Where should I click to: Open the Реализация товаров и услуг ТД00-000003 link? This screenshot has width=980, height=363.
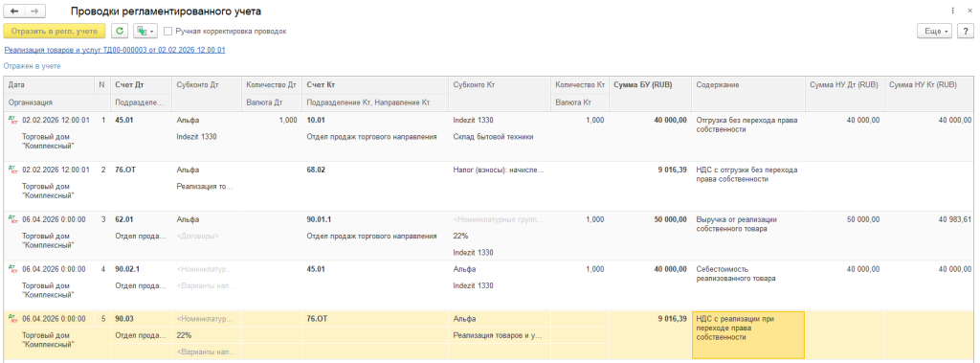click(x=115, y=50)
